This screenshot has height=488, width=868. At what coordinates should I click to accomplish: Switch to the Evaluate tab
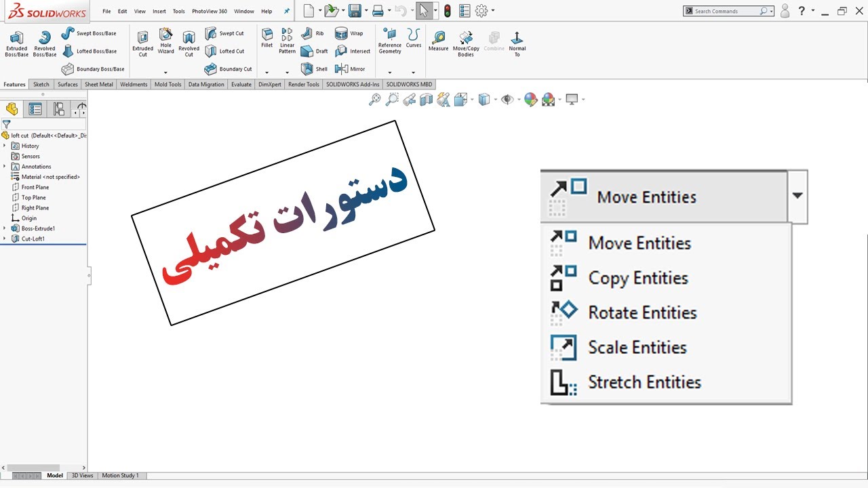click(241, 85)
